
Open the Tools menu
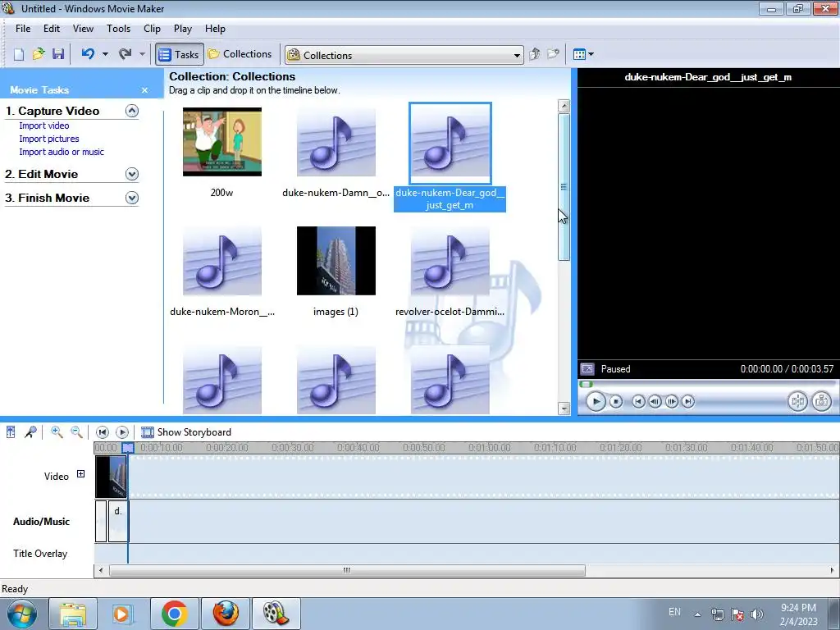(x=118, y=29)
